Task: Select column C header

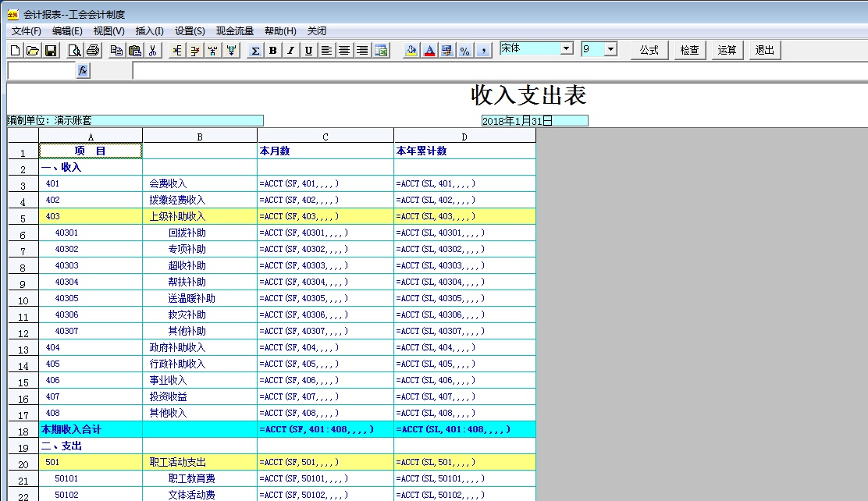Action: point(325,137)
